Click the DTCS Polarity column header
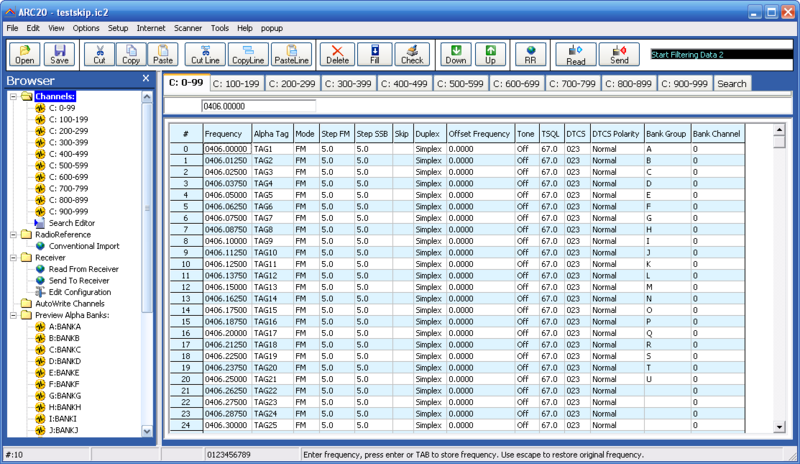The width and height of the screenshot is (800, 464). pos(617,134)
